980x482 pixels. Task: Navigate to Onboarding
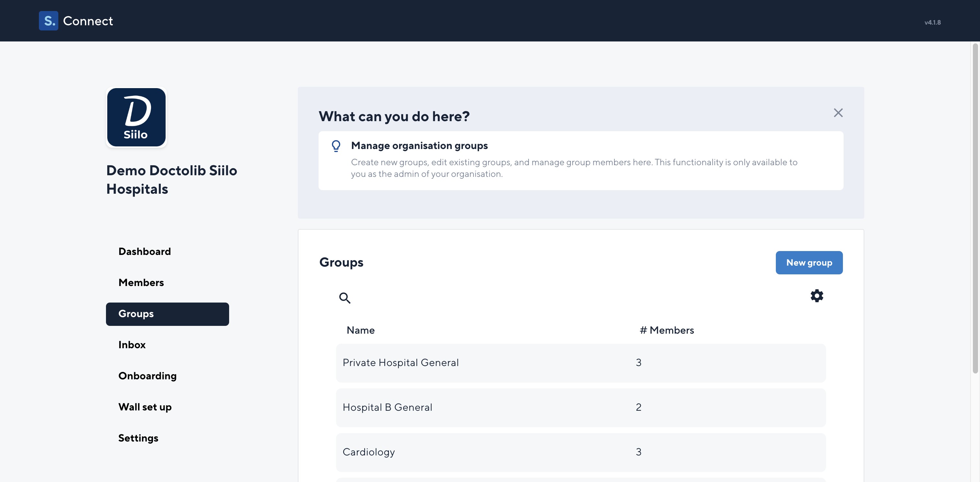pyautogui.click(x=147, y=376)
